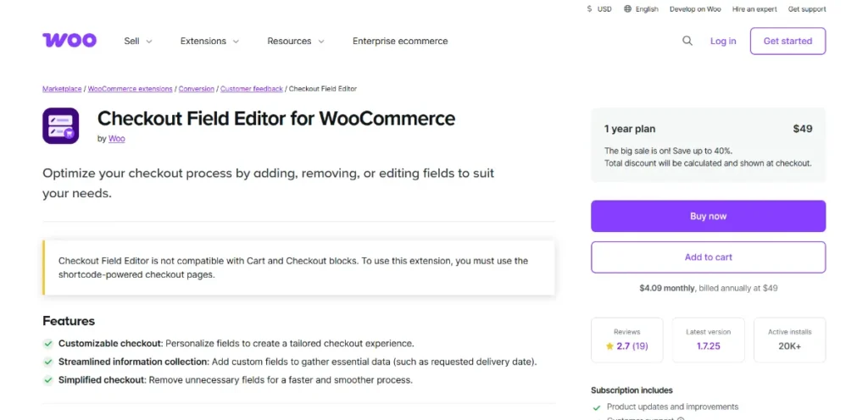868x420 pixels.
Task: Click the Checkout Field Editor plugin icon
Action: pos(61,126)
